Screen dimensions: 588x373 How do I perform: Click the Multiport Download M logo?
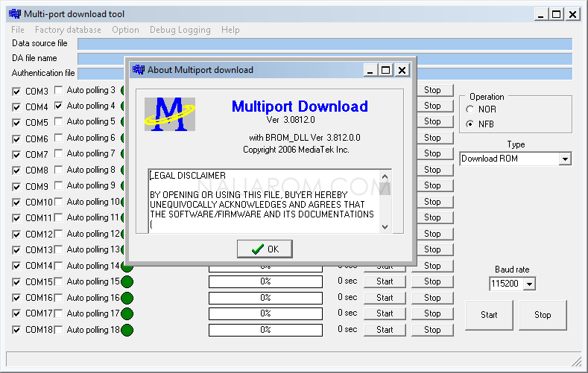point(170,114)
